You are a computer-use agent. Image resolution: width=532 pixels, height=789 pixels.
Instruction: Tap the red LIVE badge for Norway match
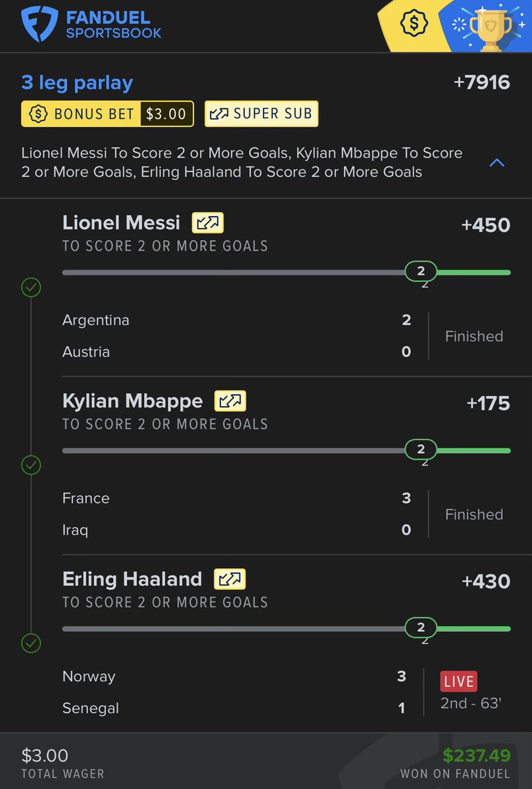click(458, 681)
